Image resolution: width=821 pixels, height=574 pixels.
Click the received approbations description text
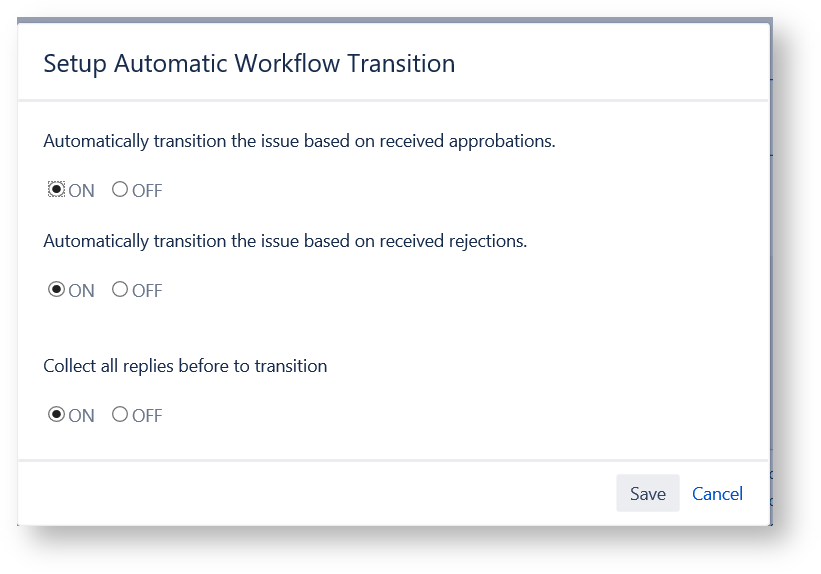pos(299,141)
